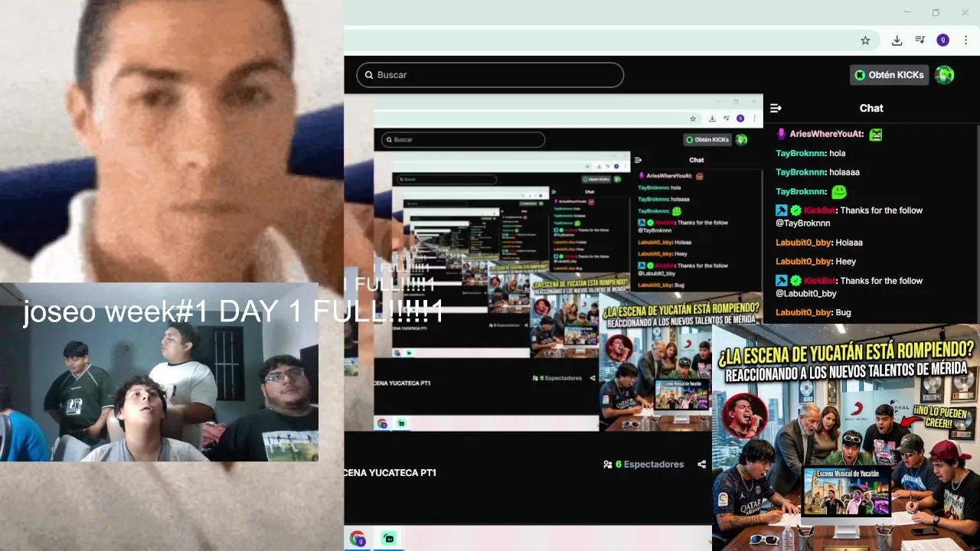Open Labubit0_bby's name on the 'Holaaa' message
The image size is (980, 551).
tap(804, 243)
